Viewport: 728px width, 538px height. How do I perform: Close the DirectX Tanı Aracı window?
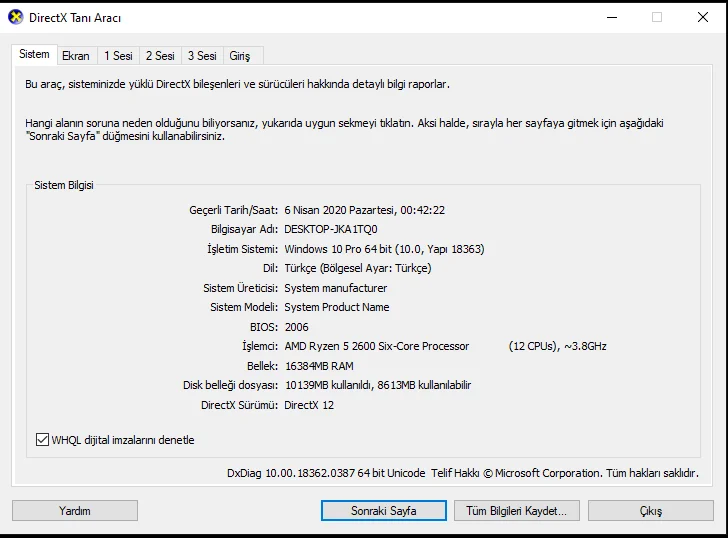click(x=703, y=18)
